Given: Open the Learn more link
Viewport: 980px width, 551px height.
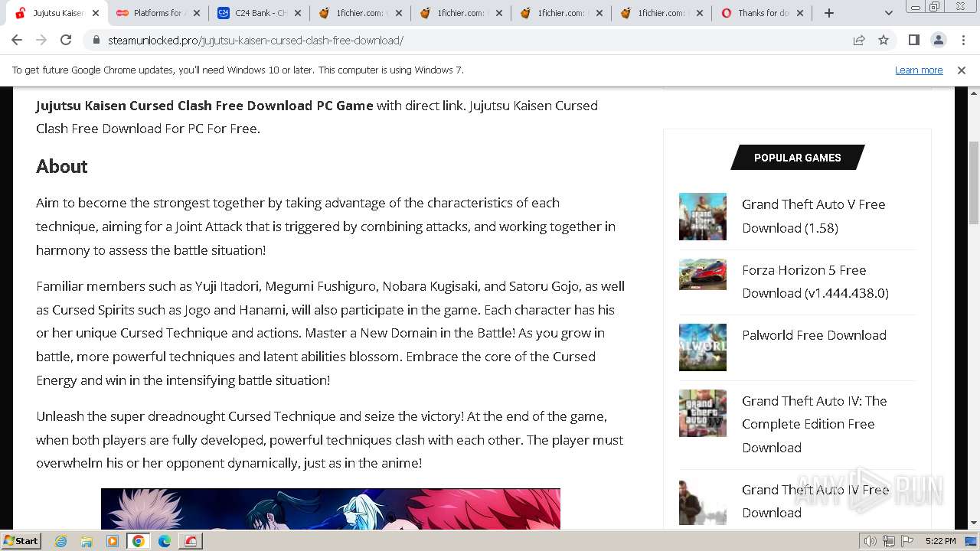Looking at the screenshot, I should coord(919,70).
